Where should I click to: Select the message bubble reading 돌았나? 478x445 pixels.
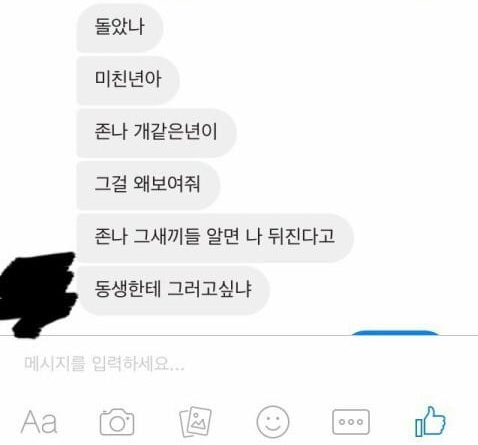pyautogui.click(x=120, y=27)
